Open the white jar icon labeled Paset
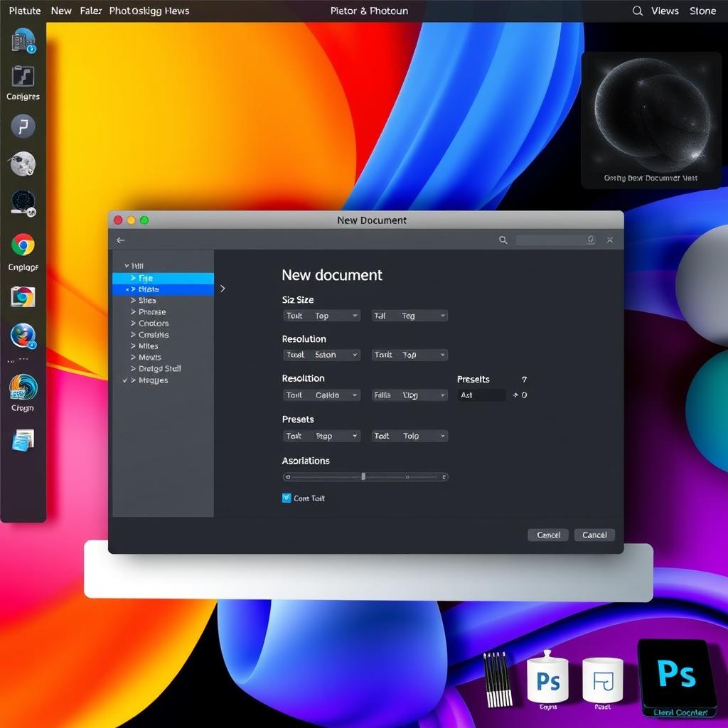The width and height of the screenshot is (728, 728). pos(603,680)
